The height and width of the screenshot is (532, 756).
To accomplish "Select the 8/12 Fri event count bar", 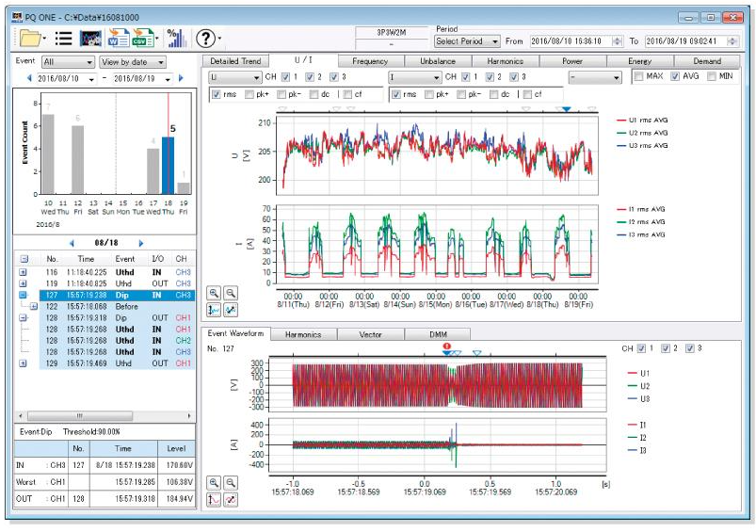I will tap(77, 160).
